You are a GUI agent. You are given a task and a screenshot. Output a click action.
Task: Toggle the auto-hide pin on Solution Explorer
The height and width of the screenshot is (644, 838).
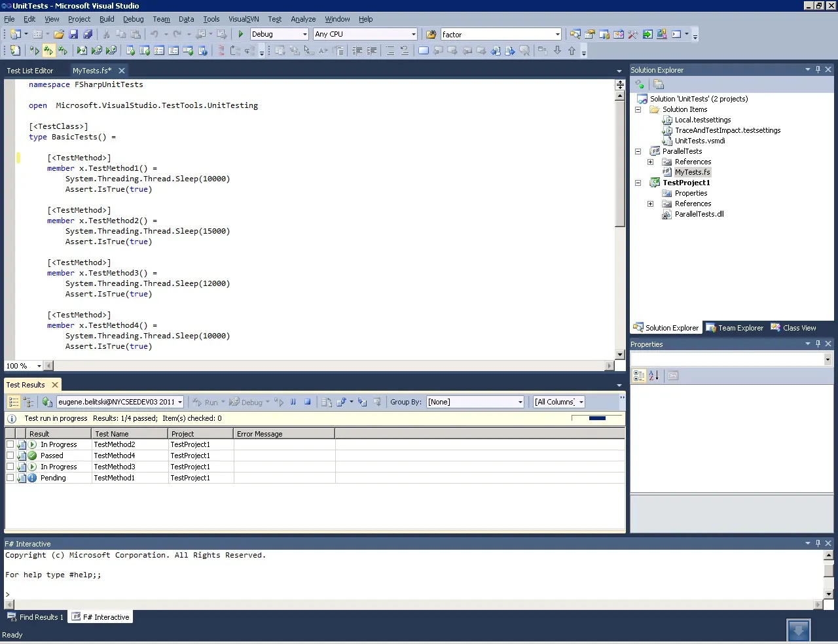click(818, 69)
